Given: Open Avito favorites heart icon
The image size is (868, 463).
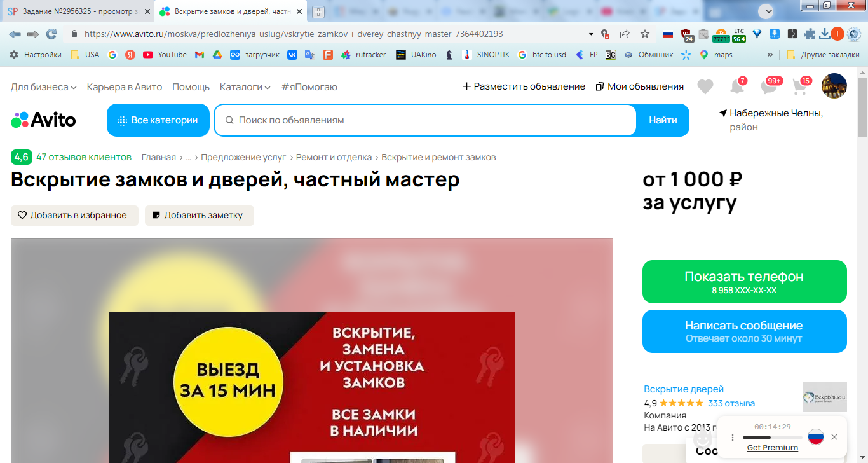Looking at the screenshot, I should (x=705, y=86).
